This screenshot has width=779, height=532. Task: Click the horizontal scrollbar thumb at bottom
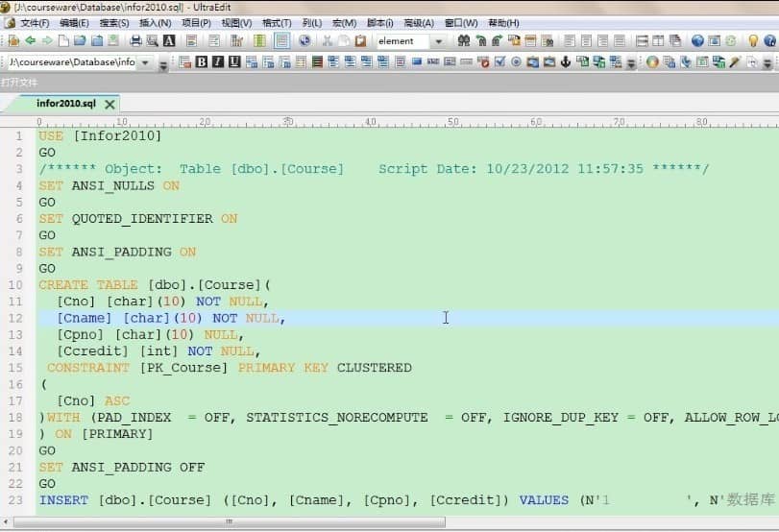point(229,521)
